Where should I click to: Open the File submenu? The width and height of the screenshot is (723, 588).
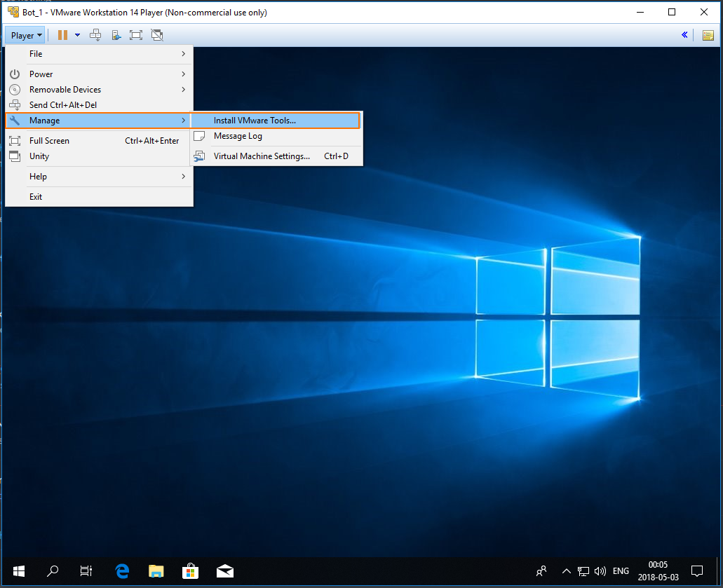(99, 54)
